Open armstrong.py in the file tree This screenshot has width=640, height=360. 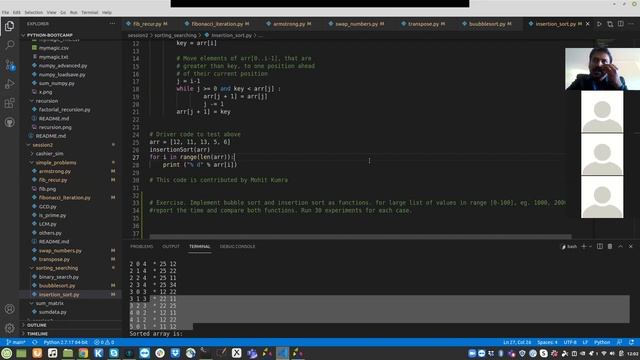pyautogui.click(x=55, y=171)
